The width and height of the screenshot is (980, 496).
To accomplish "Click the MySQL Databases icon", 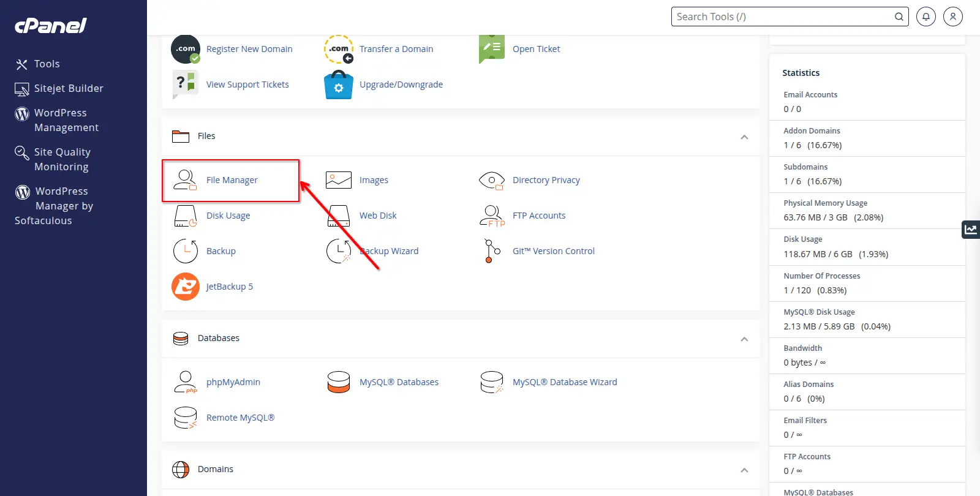I will click(x=338, y=382).
